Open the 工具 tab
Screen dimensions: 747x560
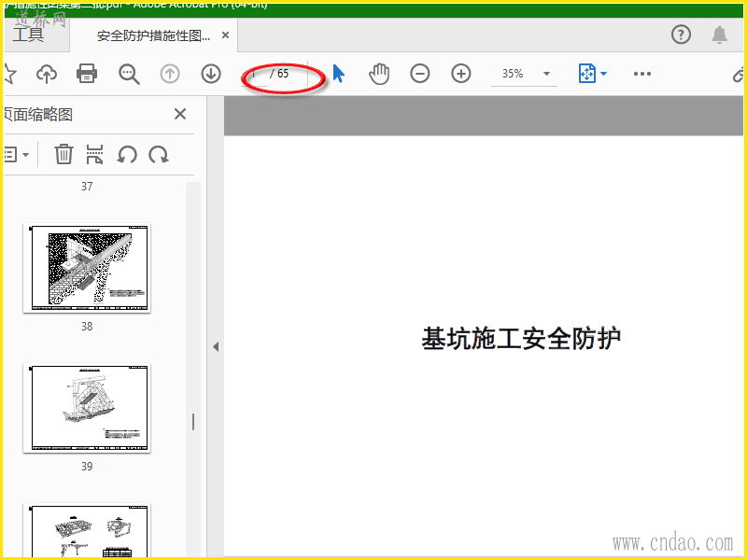(29, 35)
